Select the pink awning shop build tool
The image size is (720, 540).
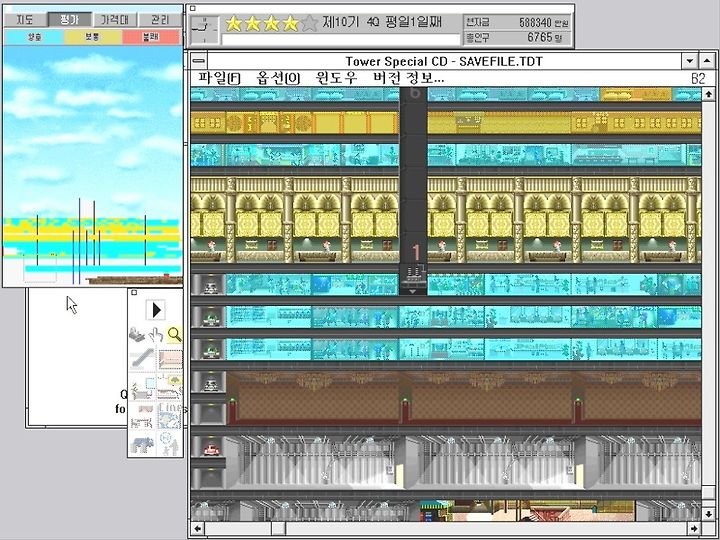click(x=142, y=416)
